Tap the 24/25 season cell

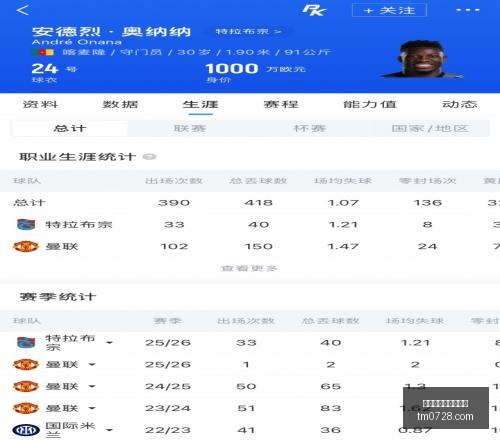tap(168, 386)
